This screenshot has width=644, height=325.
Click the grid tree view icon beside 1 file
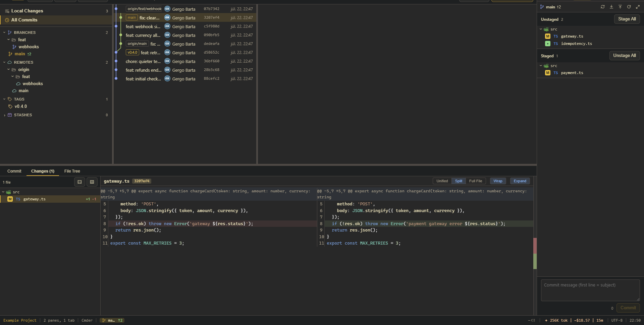[92, 182]
